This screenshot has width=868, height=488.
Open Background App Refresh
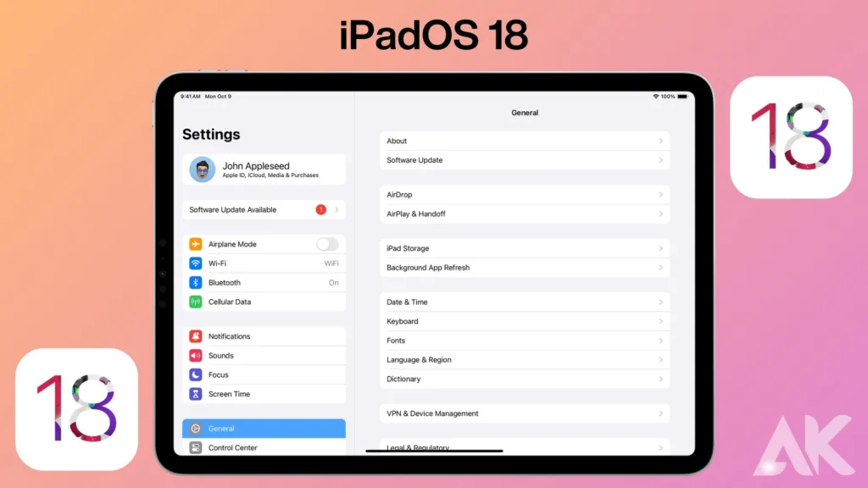(x=525, y=267)
